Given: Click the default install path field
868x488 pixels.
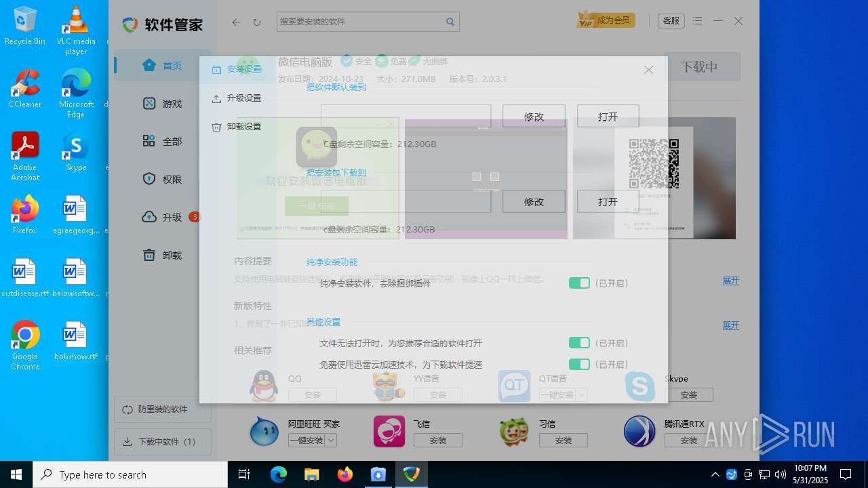Looking at the screenshot, I should [x=406, y=117].
